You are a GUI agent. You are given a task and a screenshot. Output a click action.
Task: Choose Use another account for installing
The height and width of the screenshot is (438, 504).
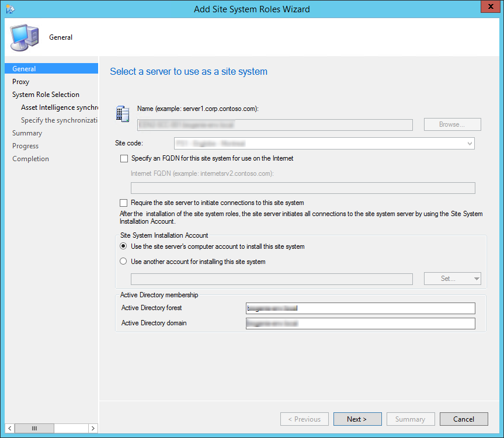coord(123,261)
